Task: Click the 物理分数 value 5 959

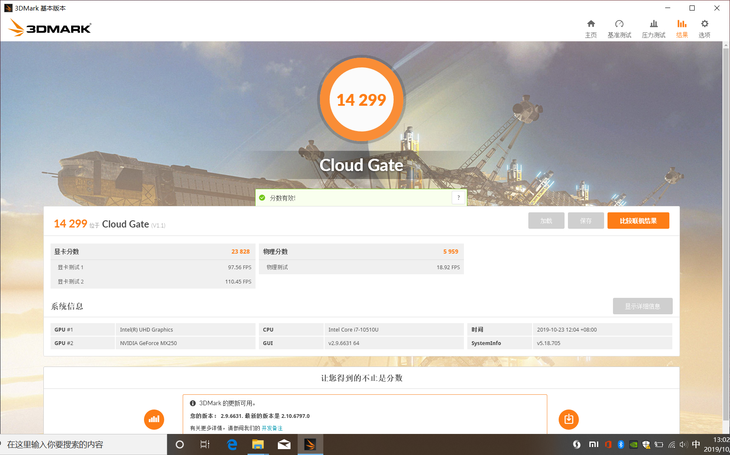Action: point(451,251)
